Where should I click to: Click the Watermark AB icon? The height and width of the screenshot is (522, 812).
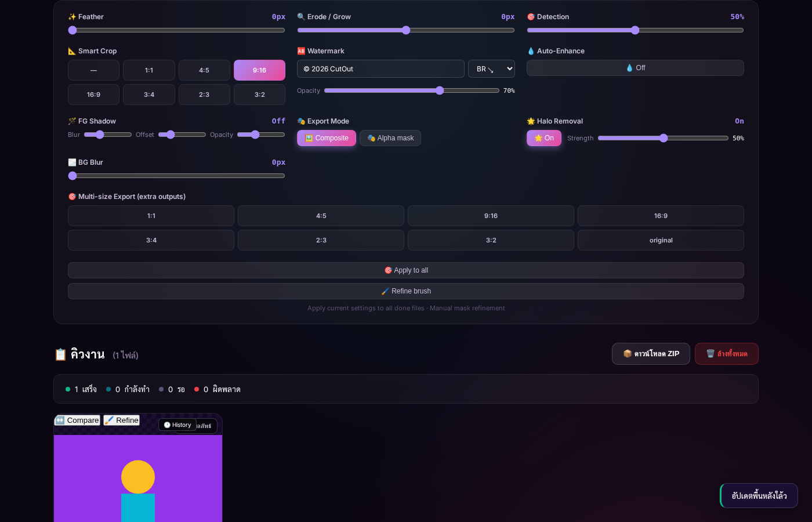[301, 51]
